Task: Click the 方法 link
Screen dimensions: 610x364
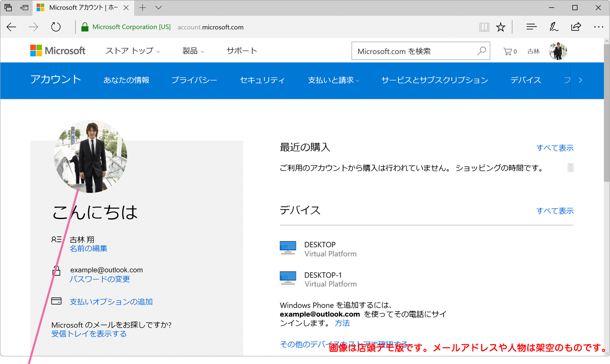Action: tap(342, 323)
